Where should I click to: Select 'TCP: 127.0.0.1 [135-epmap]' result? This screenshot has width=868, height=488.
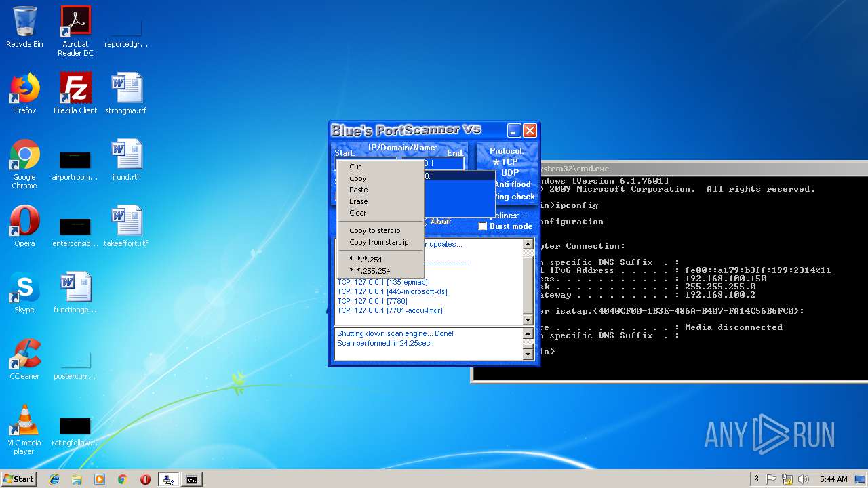click(x=382, y=283)
